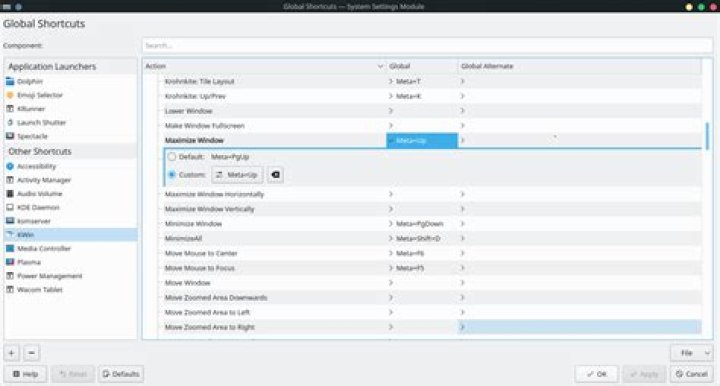Select the KWin component icon
Image resolution: width=720 pixels, height=386 pixels.
pos(10,235)
